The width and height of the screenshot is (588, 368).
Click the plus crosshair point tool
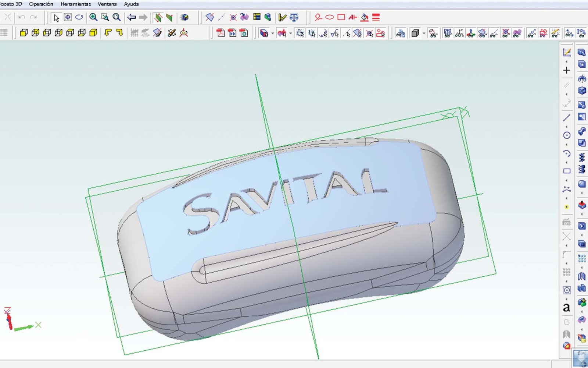567,70
